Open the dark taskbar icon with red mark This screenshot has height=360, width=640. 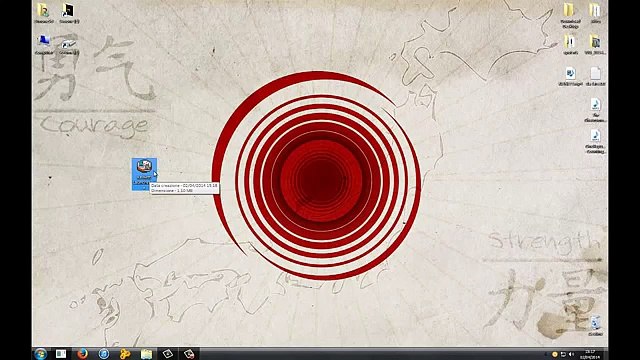pyautogui.click(x=189, y=353)
